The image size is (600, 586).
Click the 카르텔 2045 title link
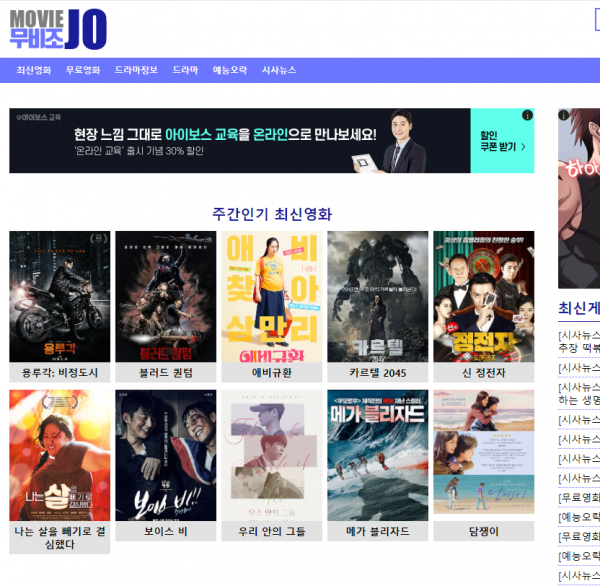(378, 372)
